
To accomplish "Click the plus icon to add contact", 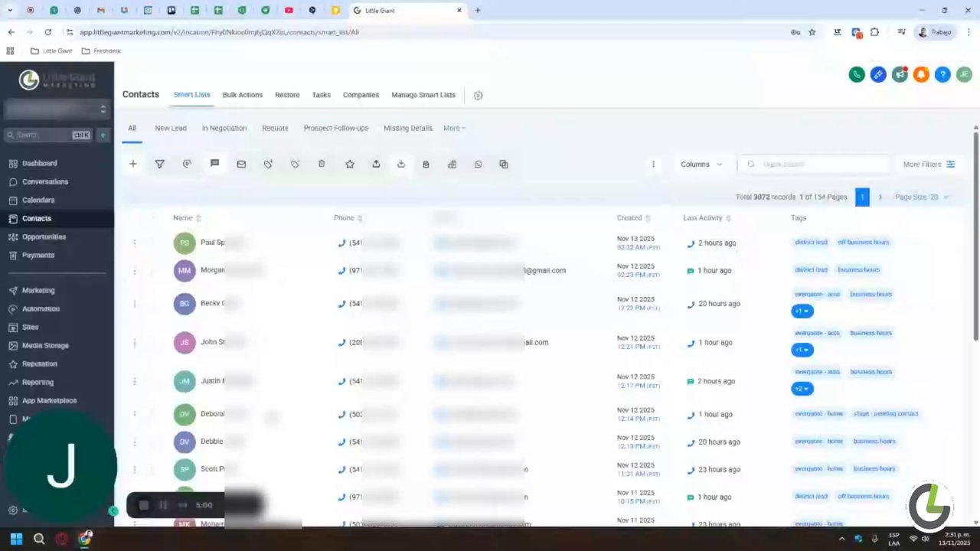I will (133, 164).
